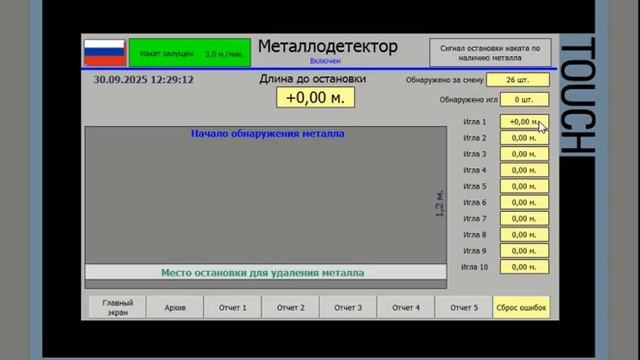Screen dimensions: 640x360
Task: Select the Игла 1 value field
Action: pyautogui.click(x=524, y=122)
